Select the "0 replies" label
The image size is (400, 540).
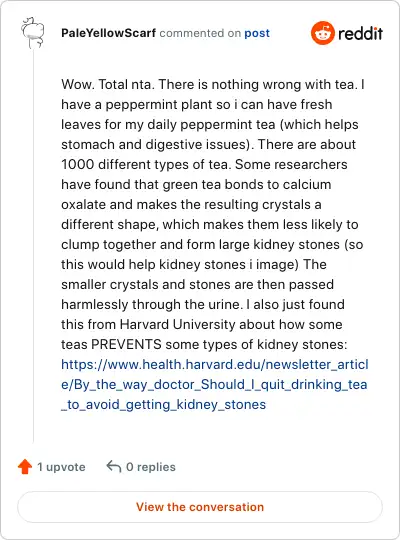point(151,467)
